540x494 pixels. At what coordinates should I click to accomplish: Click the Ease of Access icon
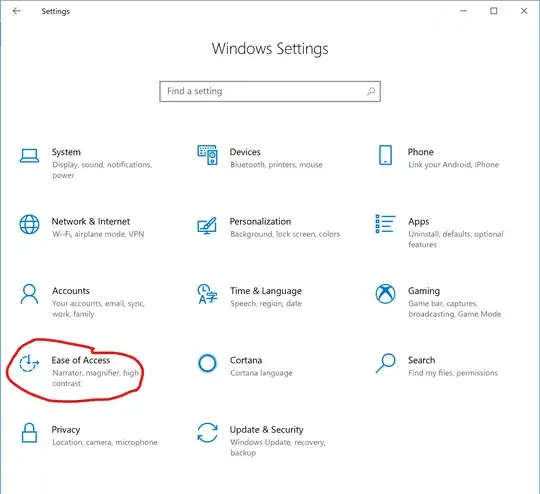(x=29, y=363)
